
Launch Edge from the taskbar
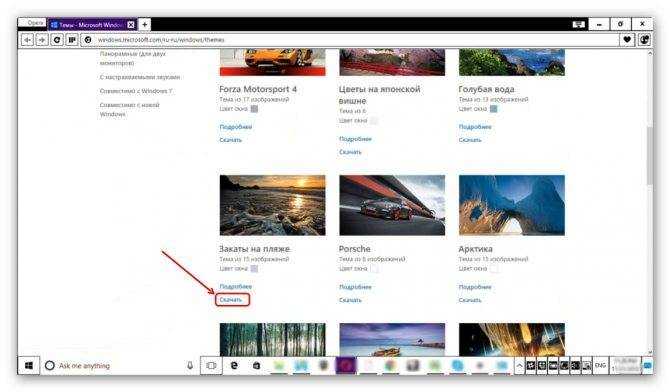point(234,365)
